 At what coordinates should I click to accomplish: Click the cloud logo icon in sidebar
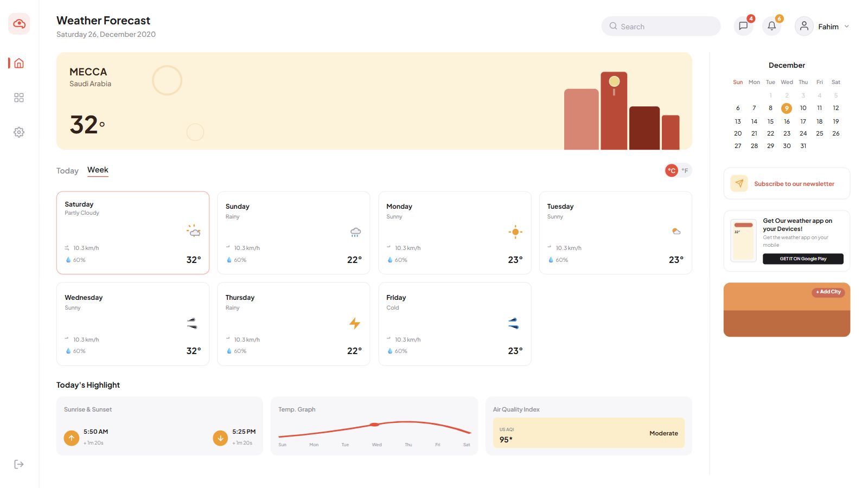[x=19, y=24]
